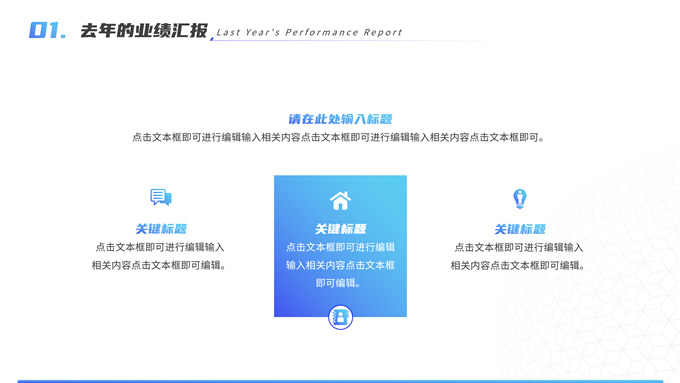Select the white body text in the blue card

click(x=340, y=265)
